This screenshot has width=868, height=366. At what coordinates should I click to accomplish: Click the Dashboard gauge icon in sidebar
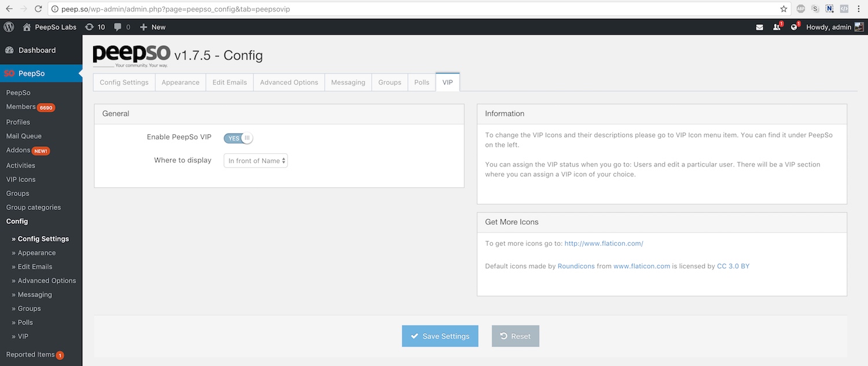[x=9, y=50]
